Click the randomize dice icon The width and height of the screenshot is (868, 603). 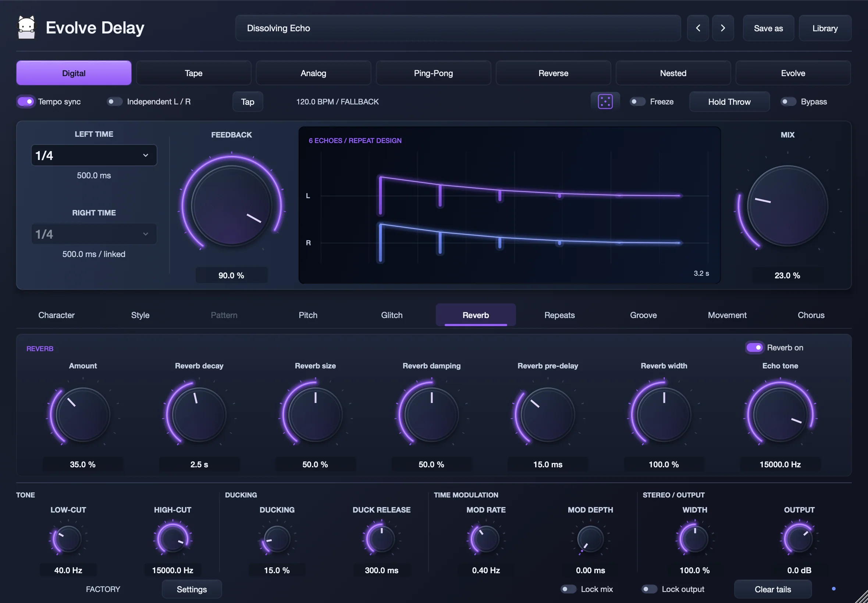click(x=605, y=101)
